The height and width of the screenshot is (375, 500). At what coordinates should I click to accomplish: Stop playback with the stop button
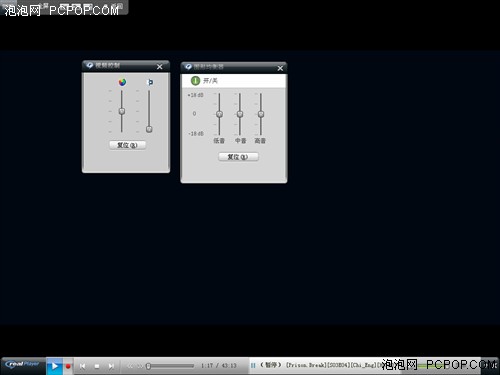point(97,366)
